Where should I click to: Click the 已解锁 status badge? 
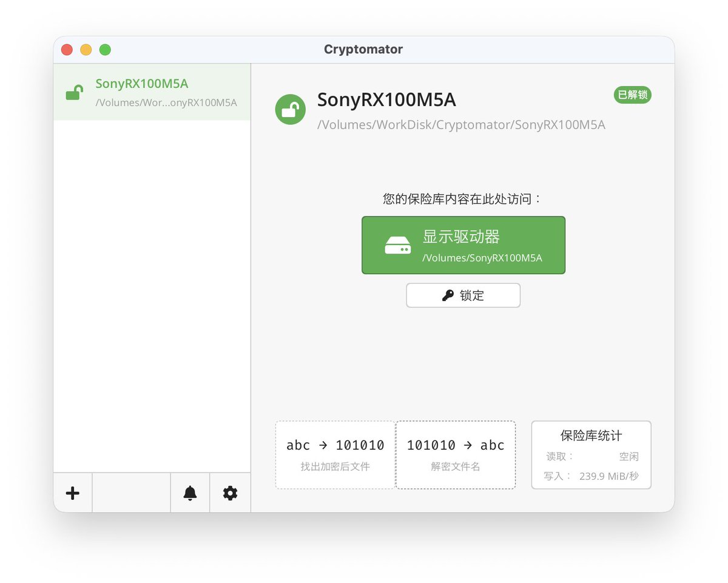[x=633, y=95]
